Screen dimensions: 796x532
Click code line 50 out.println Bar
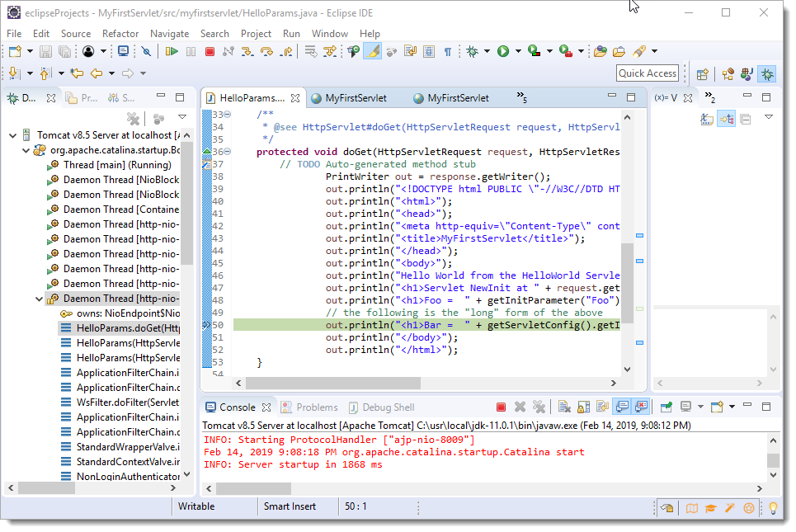(426, 325)
